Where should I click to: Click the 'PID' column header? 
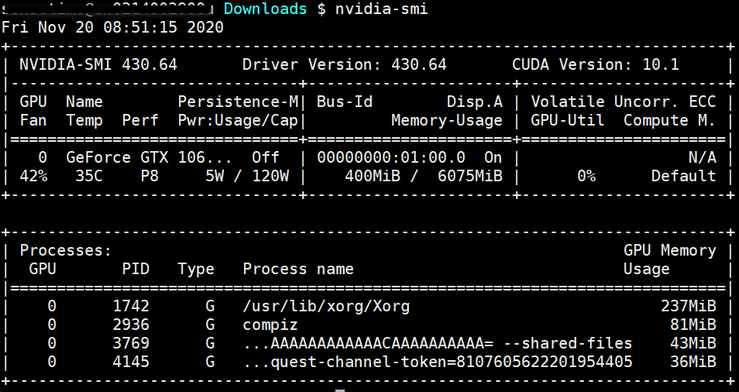[x=136, y=269]
